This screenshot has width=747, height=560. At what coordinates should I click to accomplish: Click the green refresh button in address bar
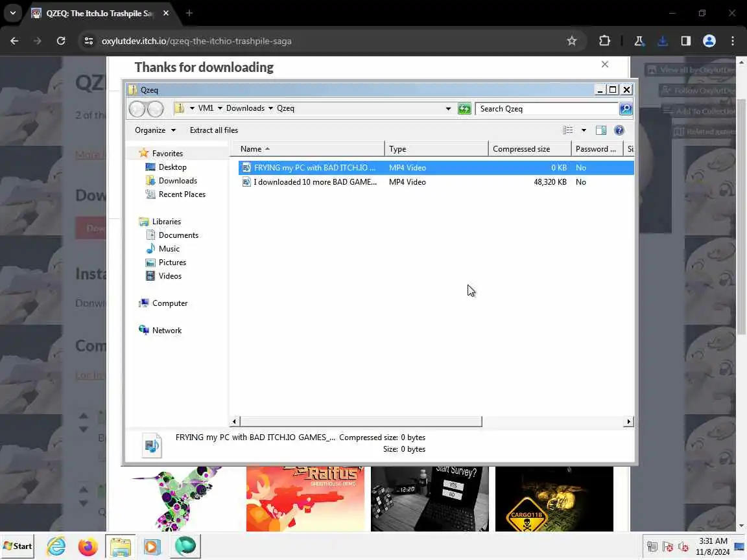[464, 109]
